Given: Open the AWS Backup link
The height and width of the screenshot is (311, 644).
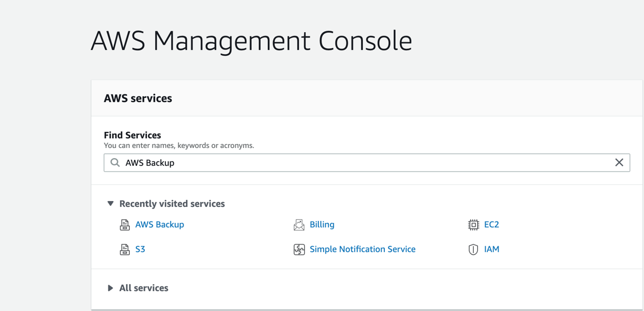Looking at the screenshot, I should tap(159, 225).
